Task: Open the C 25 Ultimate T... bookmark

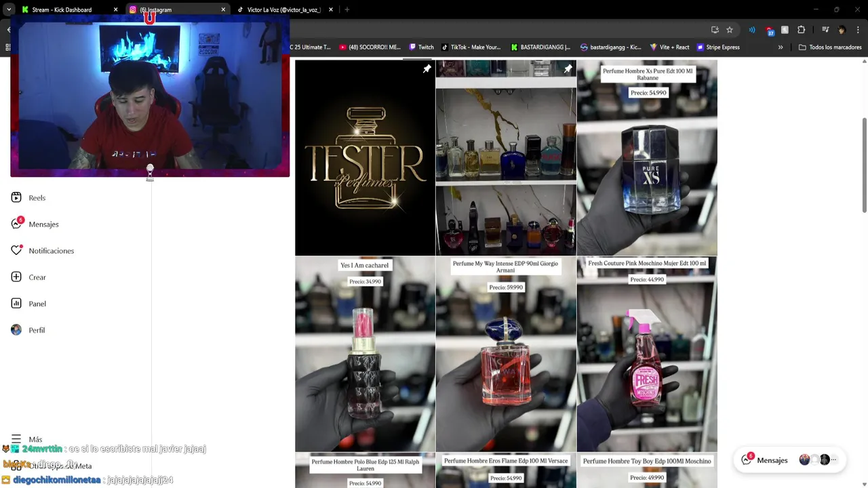Action: point(310,47)
